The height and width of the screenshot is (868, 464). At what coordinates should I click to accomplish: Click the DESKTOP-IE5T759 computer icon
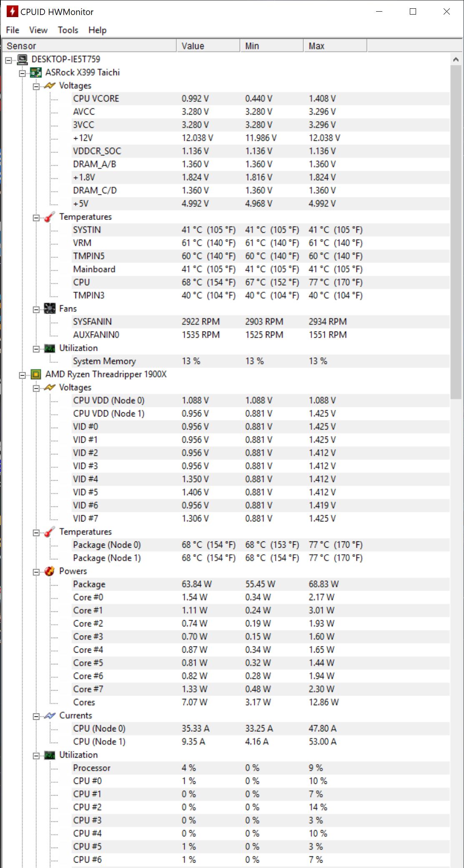pyautogui.click(x=23, y=59)
